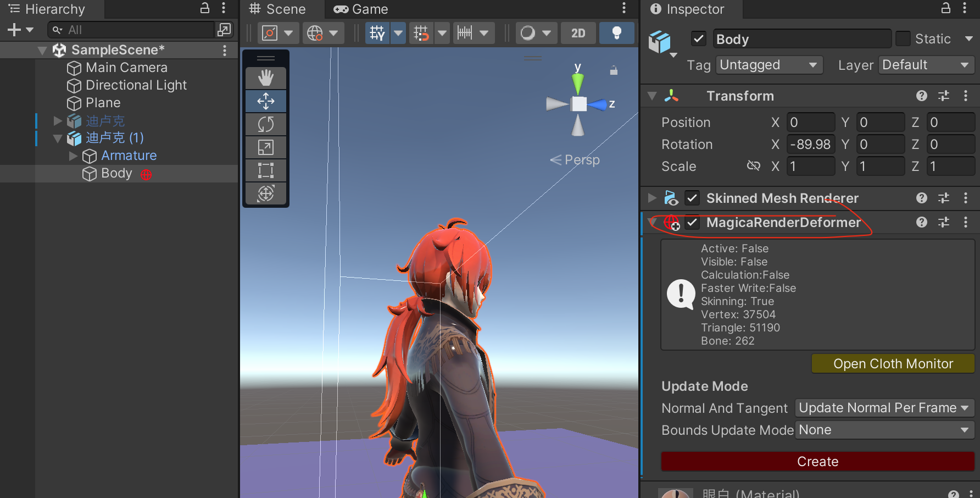Click the scale constrain proportions link icon

tap(753, 166)
